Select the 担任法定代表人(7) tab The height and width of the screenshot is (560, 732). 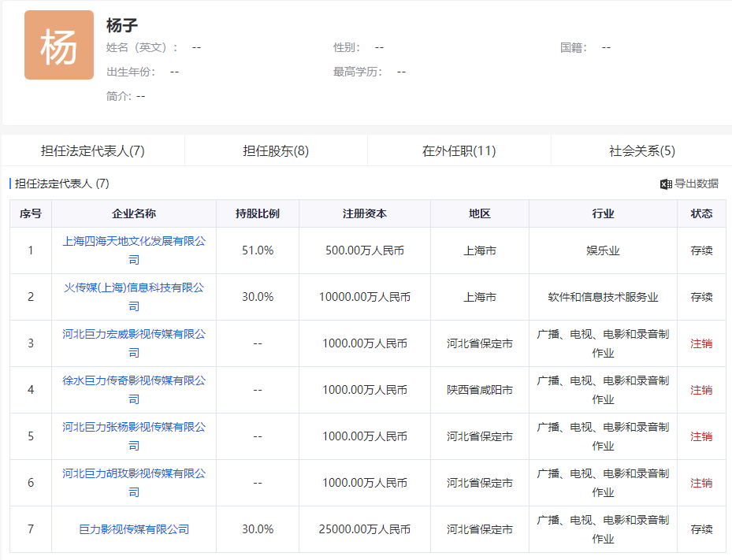91,150
